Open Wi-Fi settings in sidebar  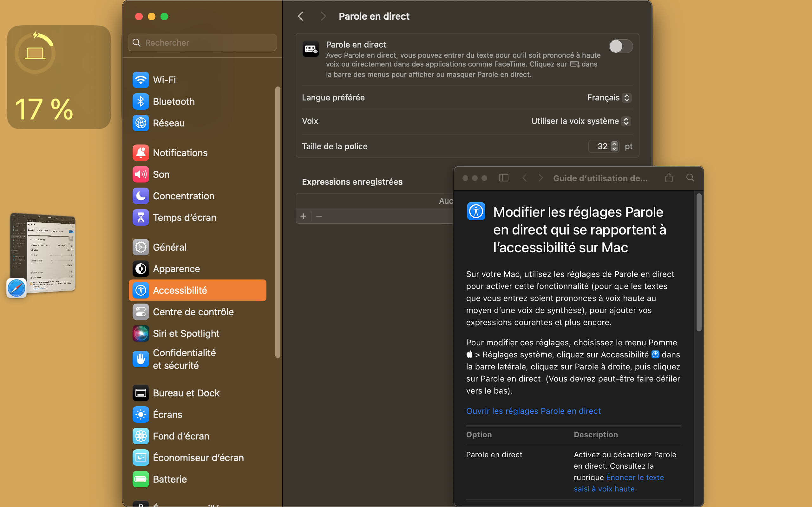click(164, 80)
